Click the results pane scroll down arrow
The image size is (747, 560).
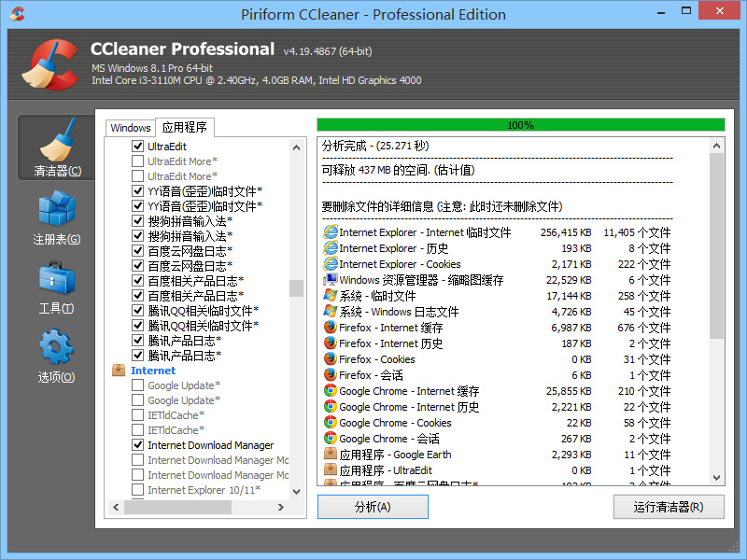click(x=716, y=476)
